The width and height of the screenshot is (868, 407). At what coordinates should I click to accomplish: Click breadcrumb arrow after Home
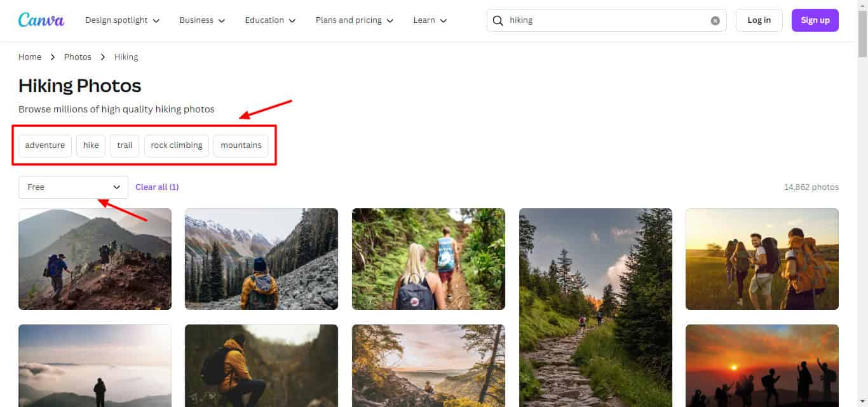tap(53, 57)
